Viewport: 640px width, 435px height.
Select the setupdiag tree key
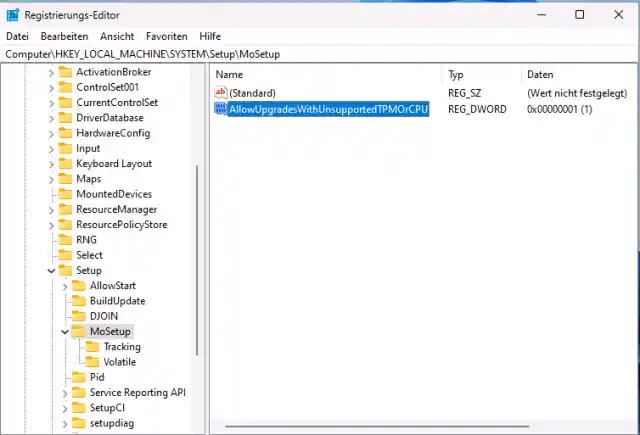click(x=112, y=423)
